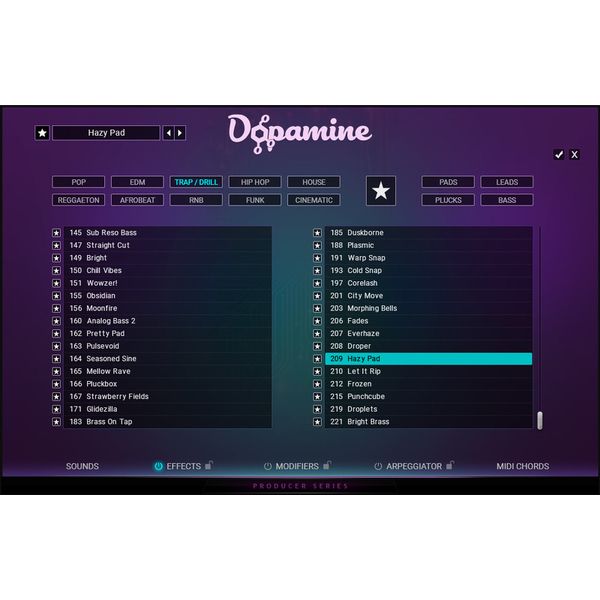Screen dimensions: 600x600
Task: Star the Brass On Tap preset
Action: (56, 422)
